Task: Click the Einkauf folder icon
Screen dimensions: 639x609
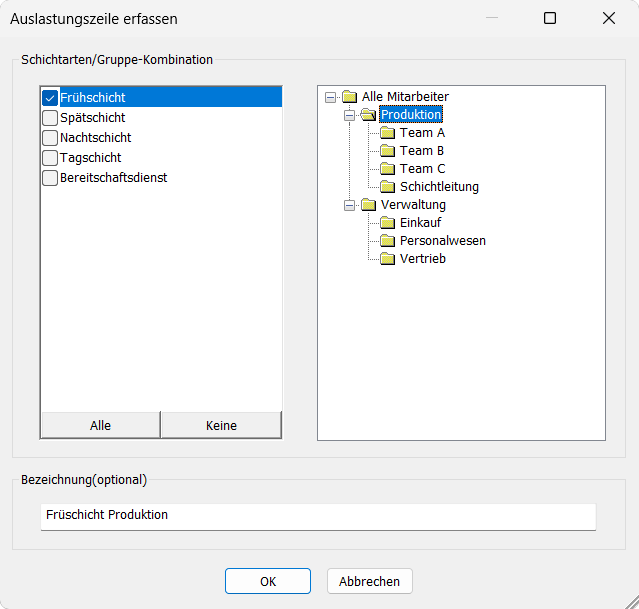Action: tap(388, 223)
